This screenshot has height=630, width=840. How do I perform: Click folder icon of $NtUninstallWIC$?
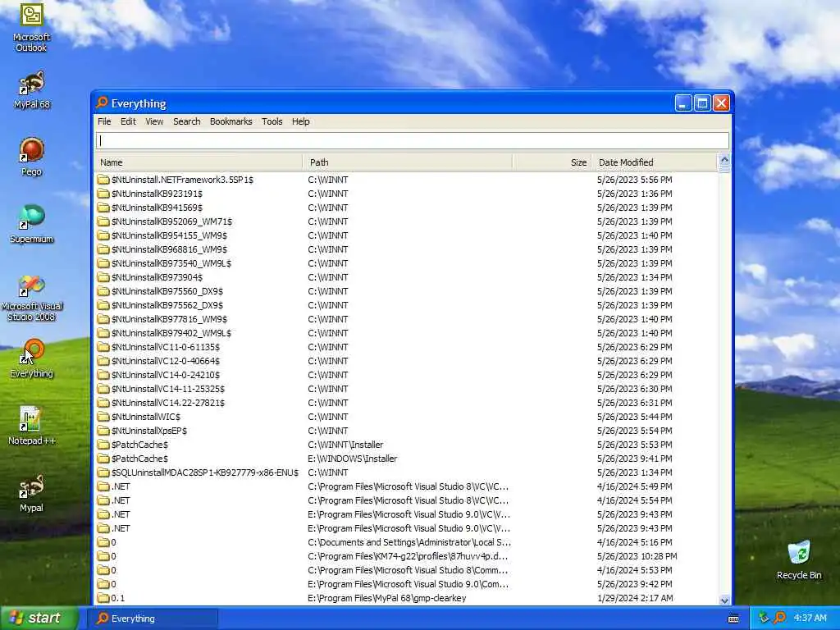pos(103,417)
